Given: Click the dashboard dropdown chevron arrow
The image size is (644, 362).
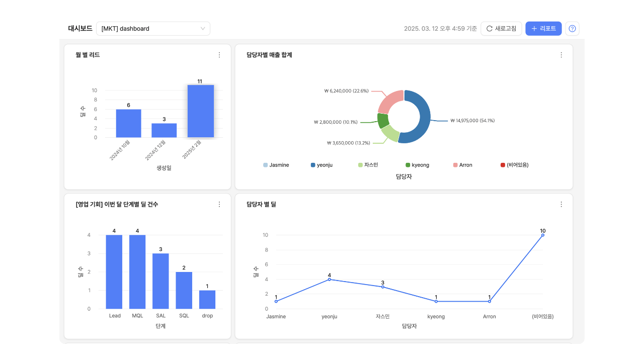Looking at the screenshot, I should 203,29.
